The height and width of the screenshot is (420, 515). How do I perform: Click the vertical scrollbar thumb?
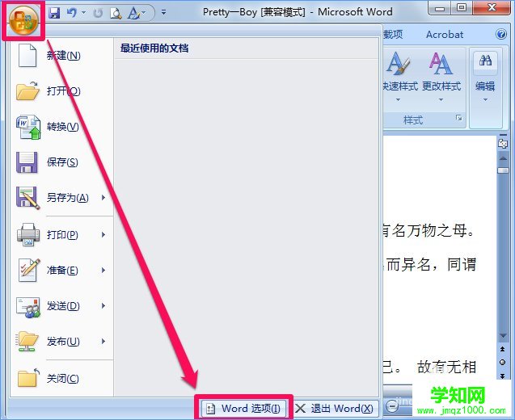coord(503,170)
